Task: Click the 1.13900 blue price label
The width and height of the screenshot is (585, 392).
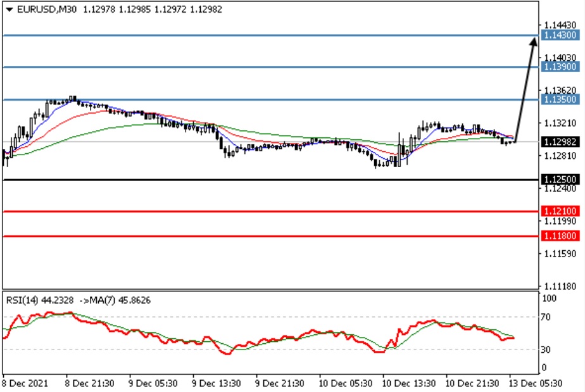Action: coord(560,67)
